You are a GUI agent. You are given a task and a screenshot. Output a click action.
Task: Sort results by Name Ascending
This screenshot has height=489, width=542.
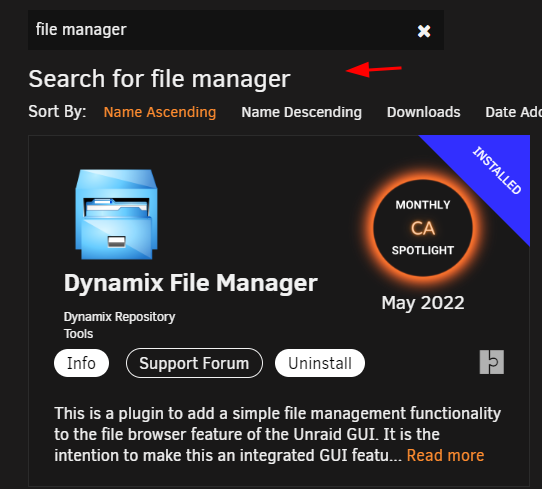[x=160, y=112]
